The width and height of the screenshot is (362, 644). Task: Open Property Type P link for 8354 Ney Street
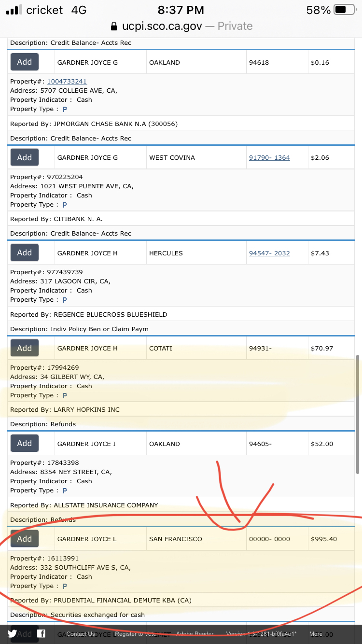65,490
